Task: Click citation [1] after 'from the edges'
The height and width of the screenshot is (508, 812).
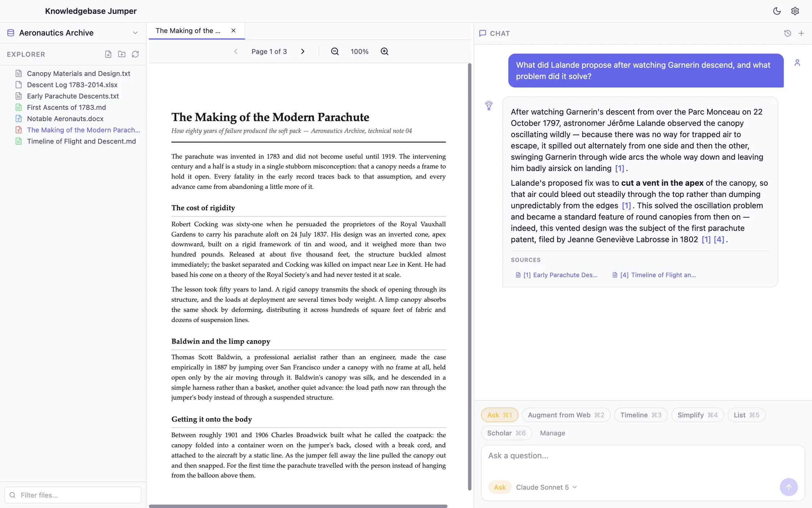Action: [x=626, y=205]
